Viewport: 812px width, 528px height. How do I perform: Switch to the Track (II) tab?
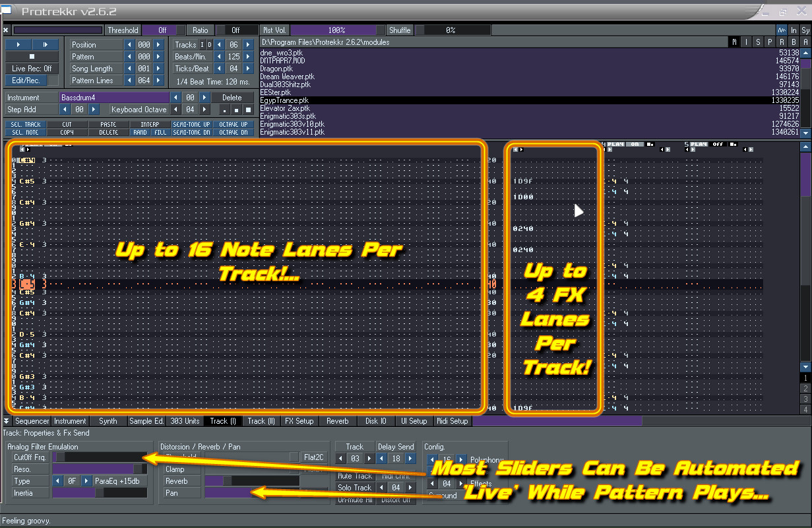click(x=262, y=421)
